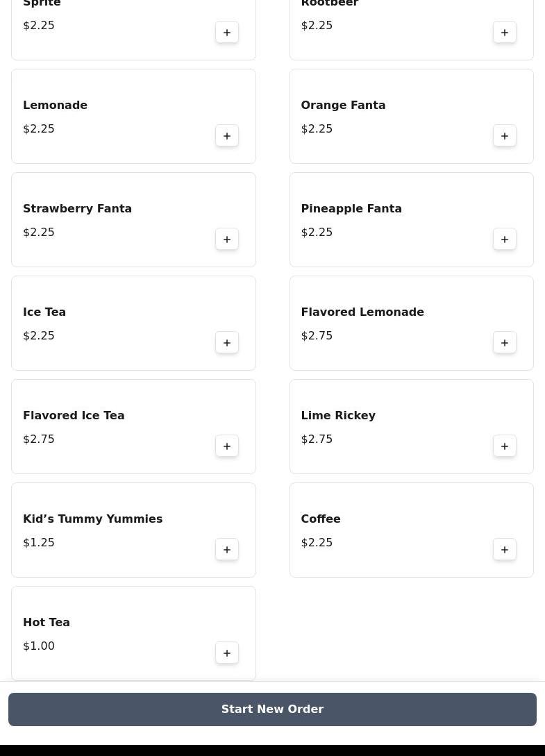Click the Start New Order button
This screenshot has width=545, height=756.
272,709
